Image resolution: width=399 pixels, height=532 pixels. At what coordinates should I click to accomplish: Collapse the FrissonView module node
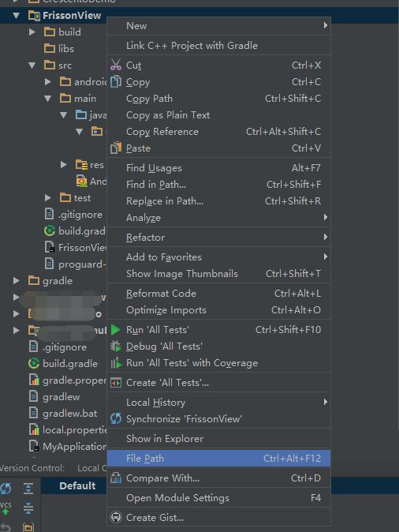[x=16, y=15]
